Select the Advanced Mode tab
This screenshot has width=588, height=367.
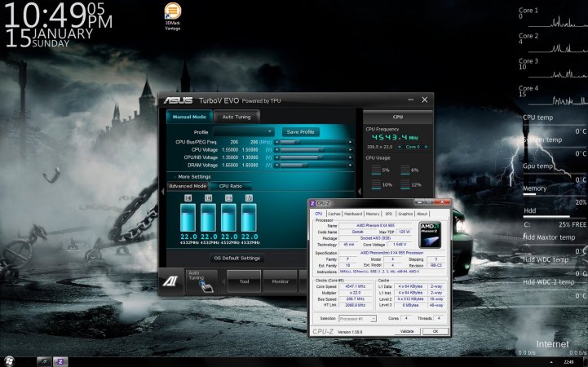click(188, 186)
